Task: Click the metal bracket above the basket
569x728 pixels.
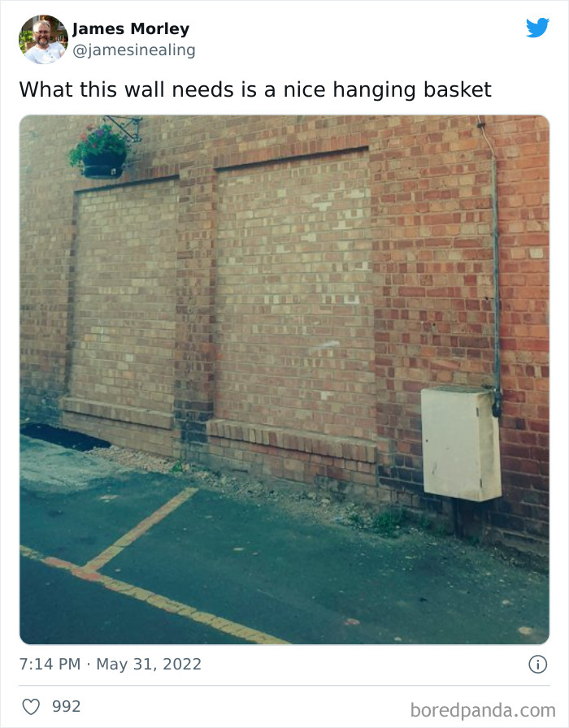Action: coord(125,127)
